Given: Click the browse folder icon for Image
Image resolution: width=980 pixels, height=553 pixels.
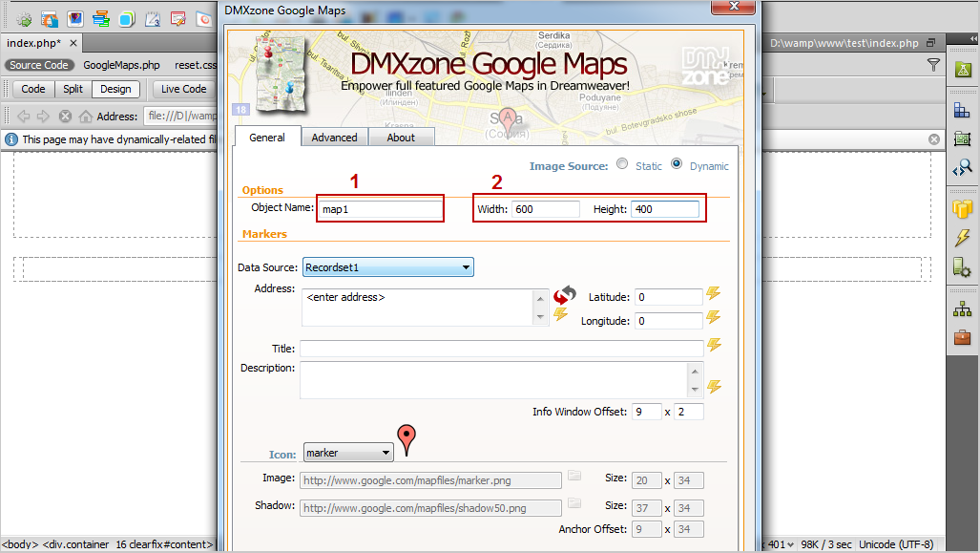Looking at the screenshot, I should point(574,476).
